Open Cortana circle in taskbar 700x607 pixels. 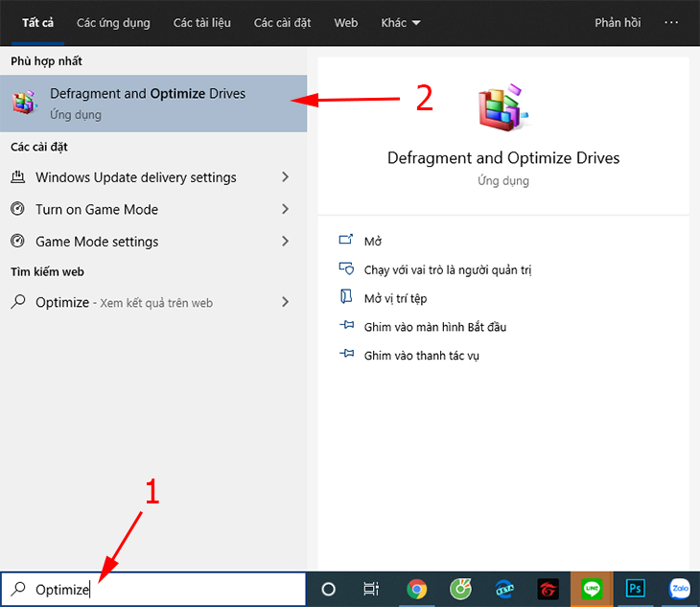tap(328, 589)
